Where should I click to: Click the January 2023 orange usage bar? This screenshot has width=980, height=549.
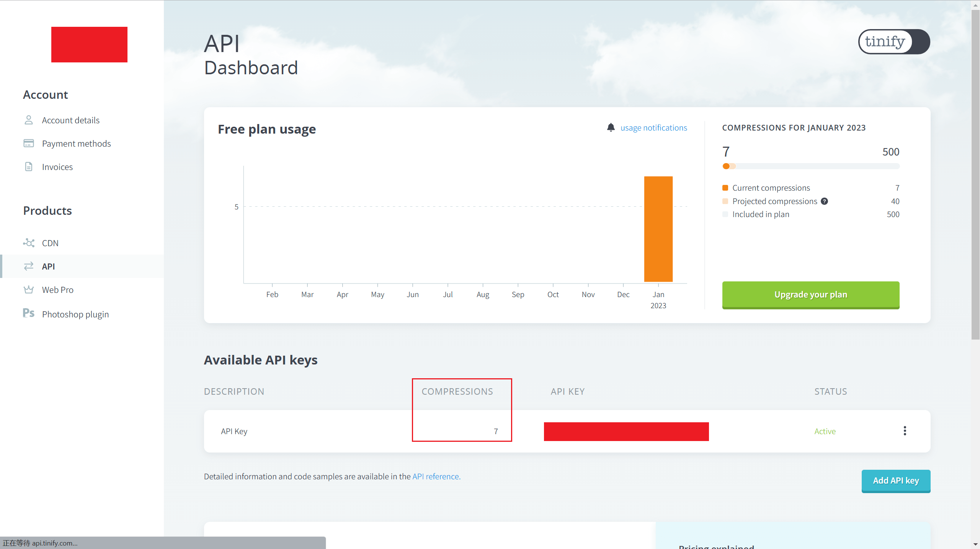tap(658, 229)
